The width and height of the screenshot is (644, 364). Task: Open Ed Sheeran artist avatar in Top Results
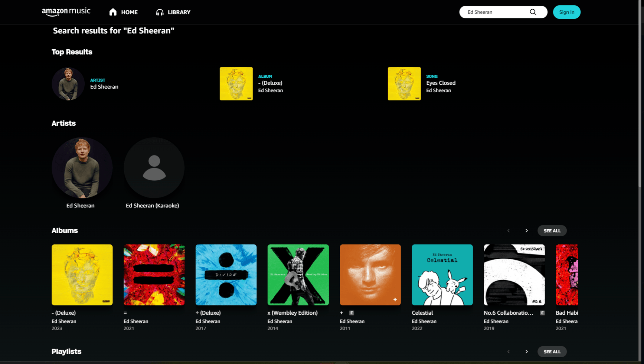click(x=68, y=84)
